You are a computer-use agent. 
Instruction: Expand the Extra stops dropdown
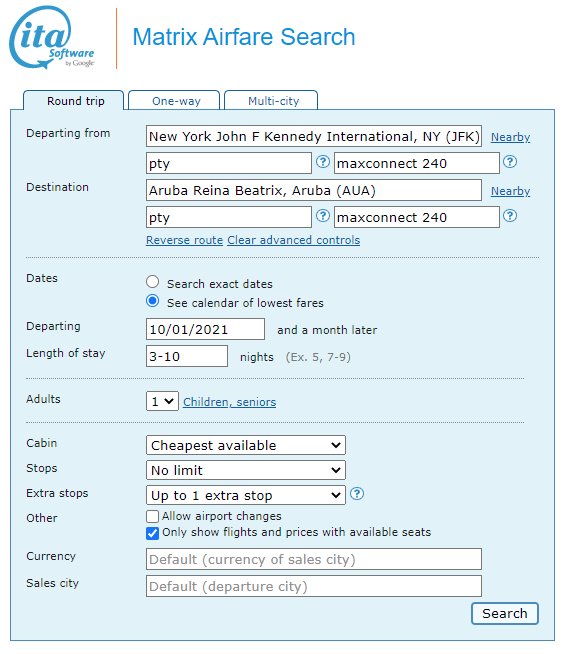(246, 496)
